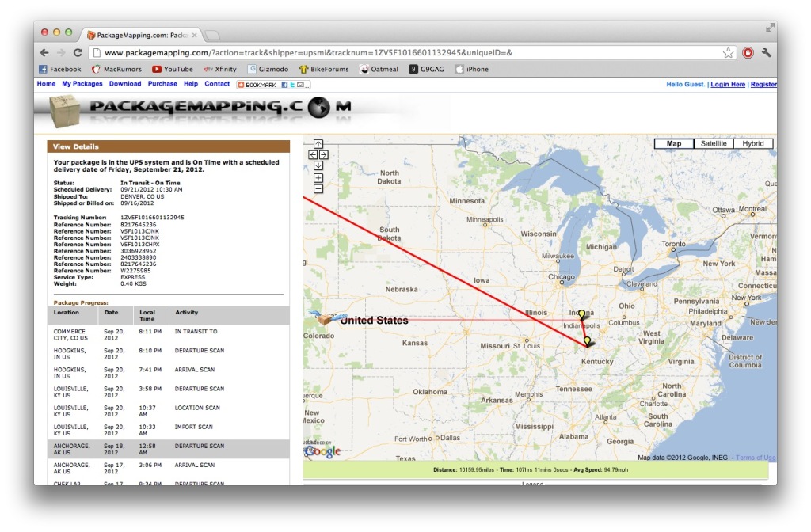This screenshot has width=811, height=532.
Task: Go to the Home menu link
Action: pos(46,84)
